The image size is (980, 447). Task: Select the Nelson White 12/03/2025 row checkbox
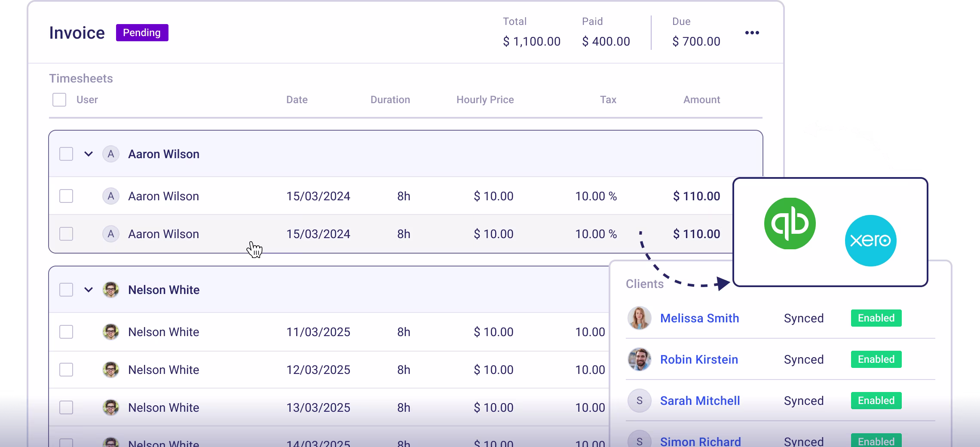[66, 370]
